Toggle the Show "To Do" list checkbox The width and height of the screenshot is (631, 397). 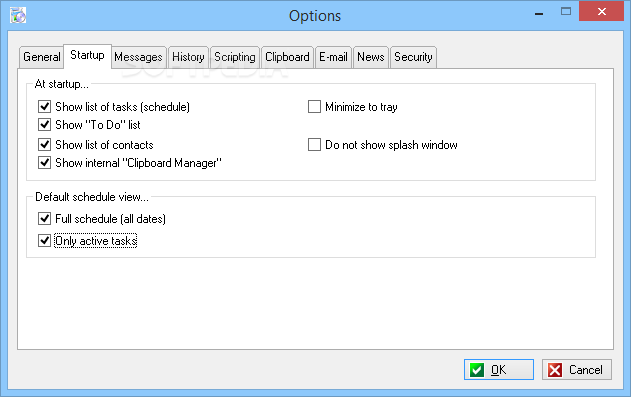44,125
